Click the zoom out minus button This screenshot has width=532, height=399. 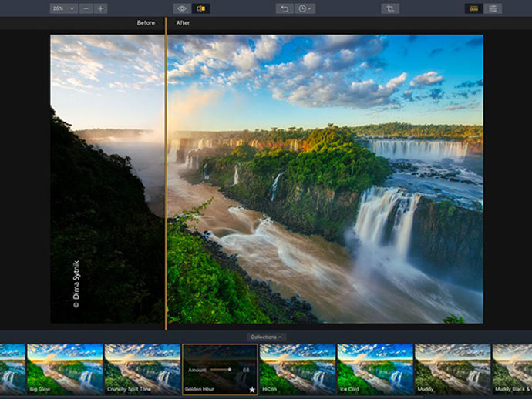coord(86,8)
